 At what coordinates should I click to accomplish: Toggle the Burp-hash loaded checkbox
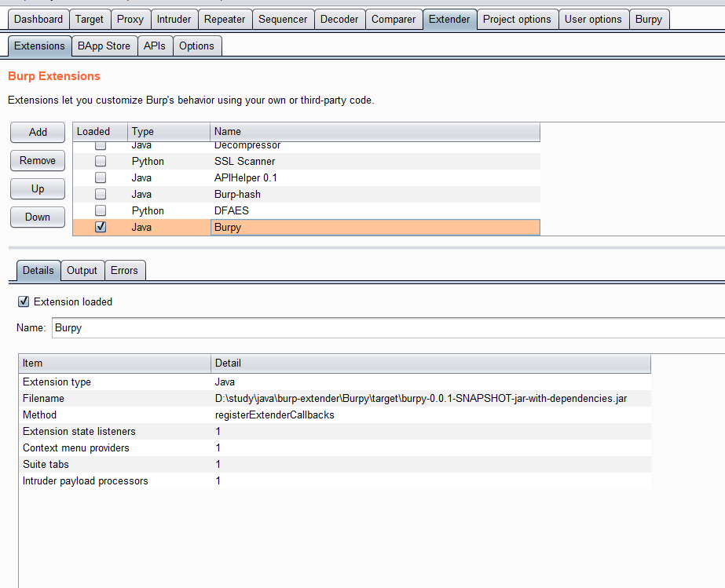tap(101, 195)
